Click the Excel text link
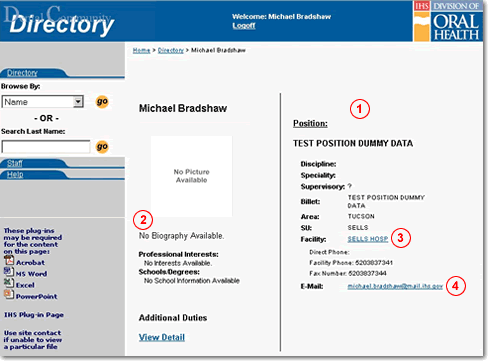Image resolution: width=488 pixels, height=361 pixels. [x=25, y=285]
